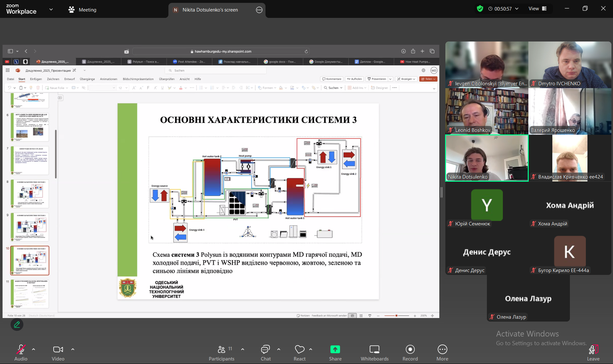The height and width of the screenshot is (364, 613).
Task: Start recording with the Record button
Action: point(410,353)
